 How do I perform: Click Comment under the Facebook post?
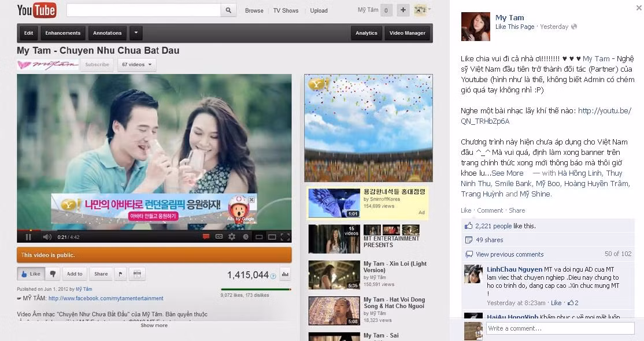[x=490, y=210]
